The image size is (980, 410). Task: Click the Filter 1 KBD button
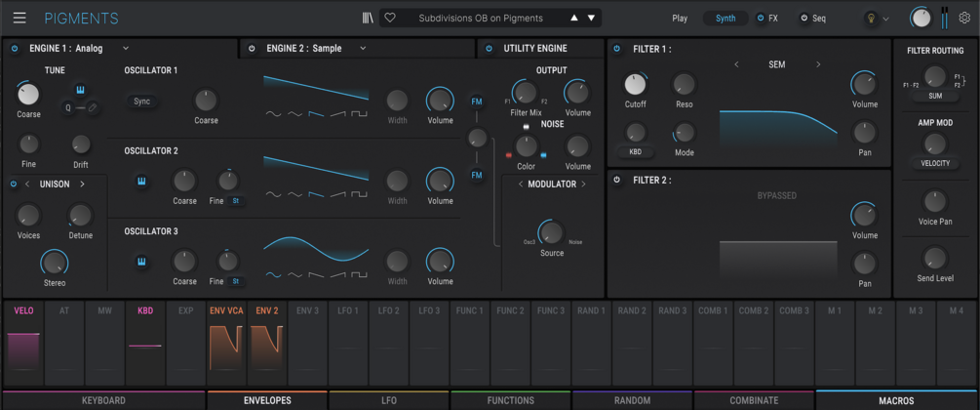coord(636,152)
